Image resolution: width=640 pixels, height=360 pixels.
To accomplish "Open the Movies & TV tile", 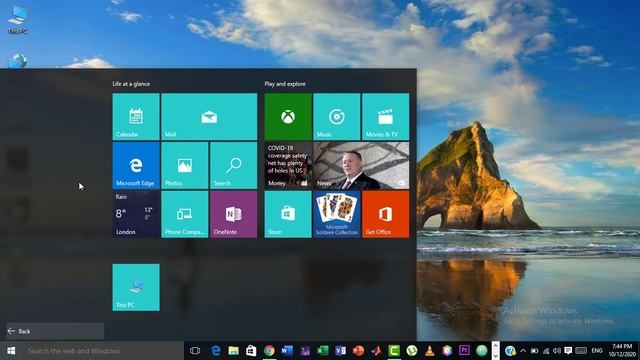I will point(385,117).
